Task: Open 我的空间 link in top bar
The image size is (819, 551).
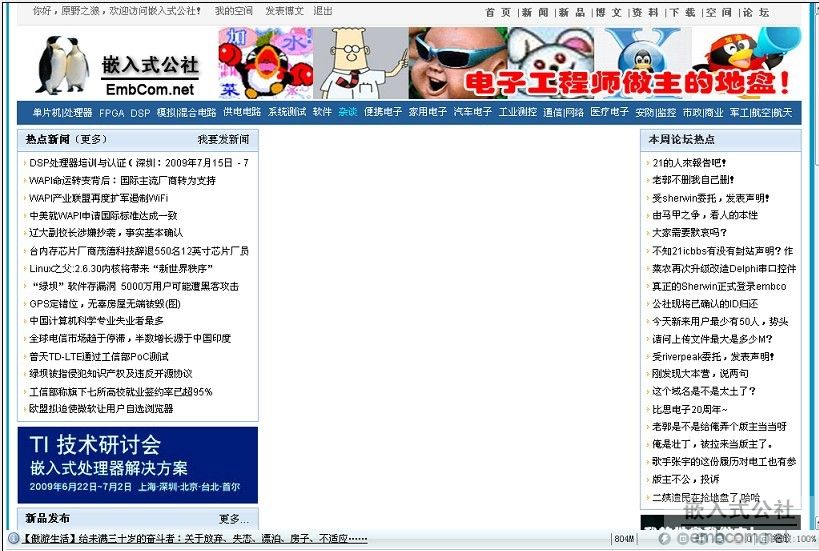Action: tap(233, 10)
